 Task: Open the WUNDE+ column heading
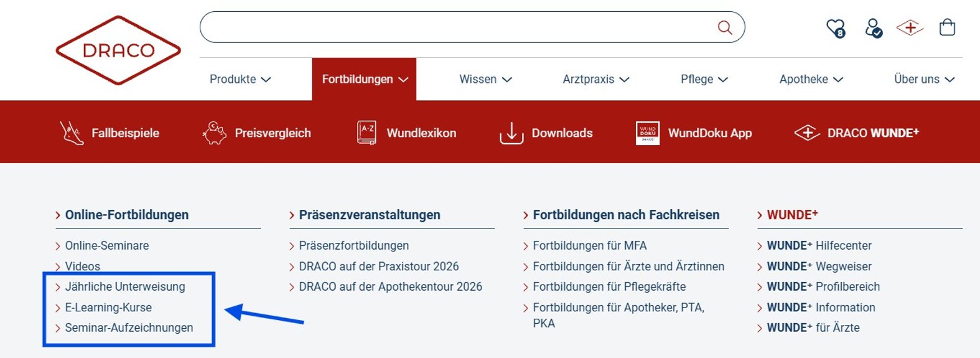792,215
